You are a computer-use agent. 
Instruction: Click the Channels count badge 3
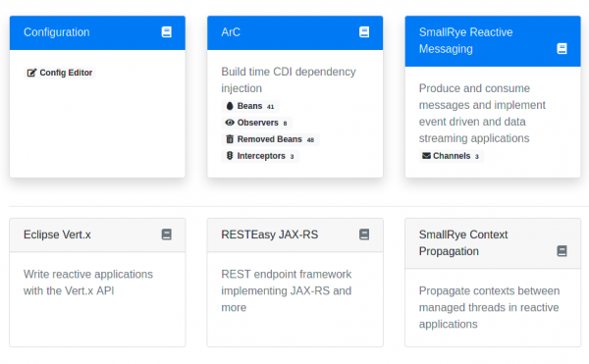[x=477, y=157]
